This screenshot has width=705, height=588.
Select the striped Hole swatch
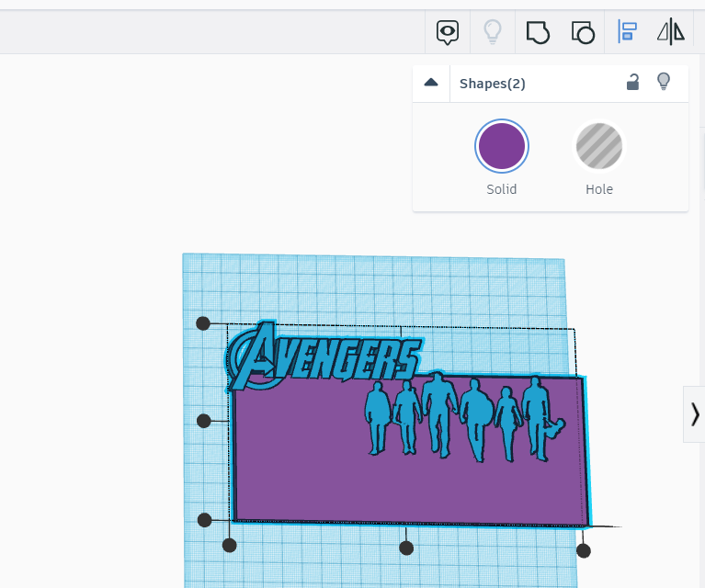coord(599,146)
